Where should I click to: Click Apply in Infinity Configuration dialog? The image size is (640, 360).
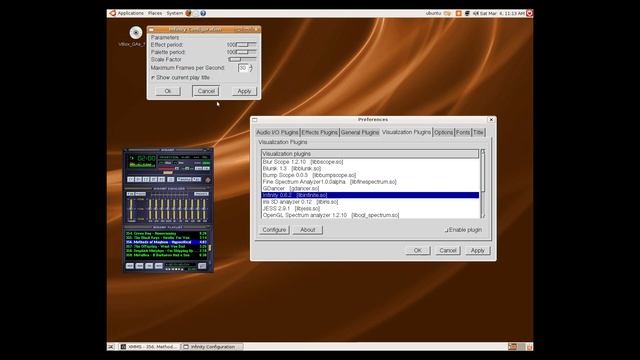point(244,91)
